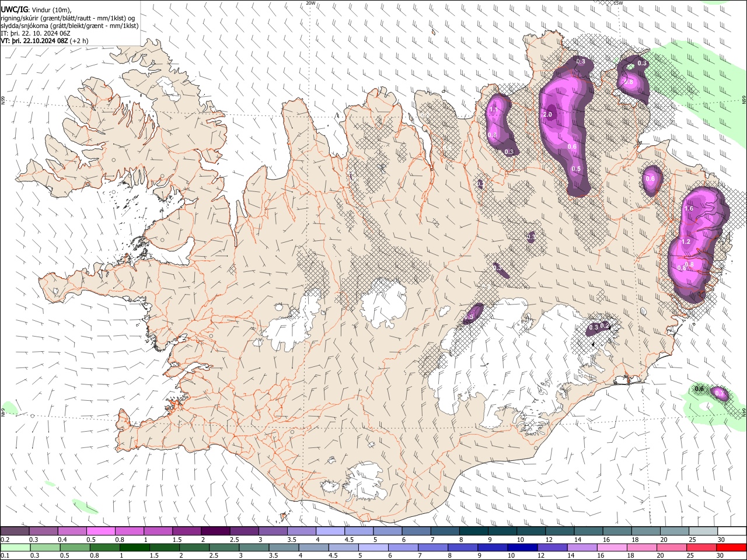Click the deep blue 10–12 swatch in bottom legend
Viewport: 747px width, 560px height.
pyautogui.click(x=522, y=548)
